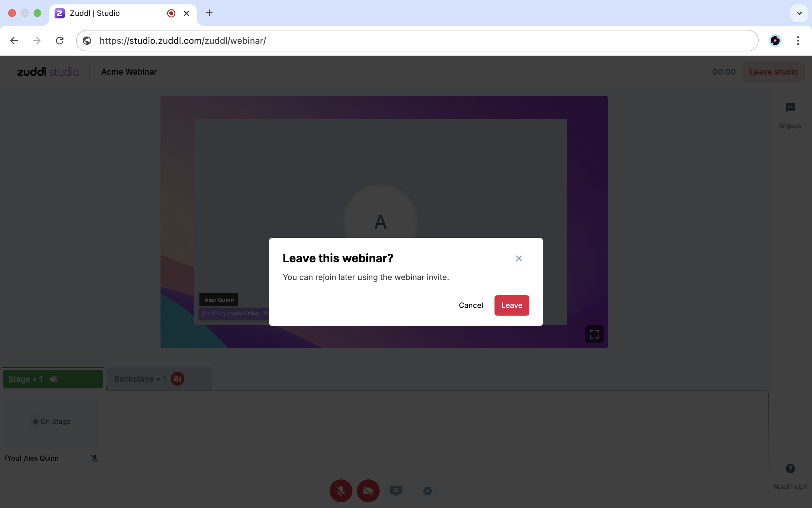Click the Acme Webinar title

pos(129,71)
